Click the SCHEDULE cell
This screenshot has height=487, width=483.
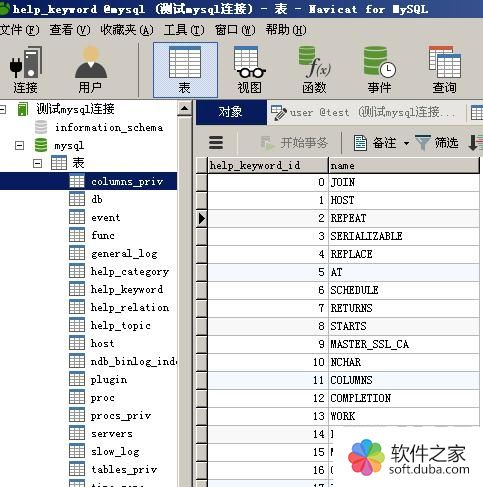point(404,290)
